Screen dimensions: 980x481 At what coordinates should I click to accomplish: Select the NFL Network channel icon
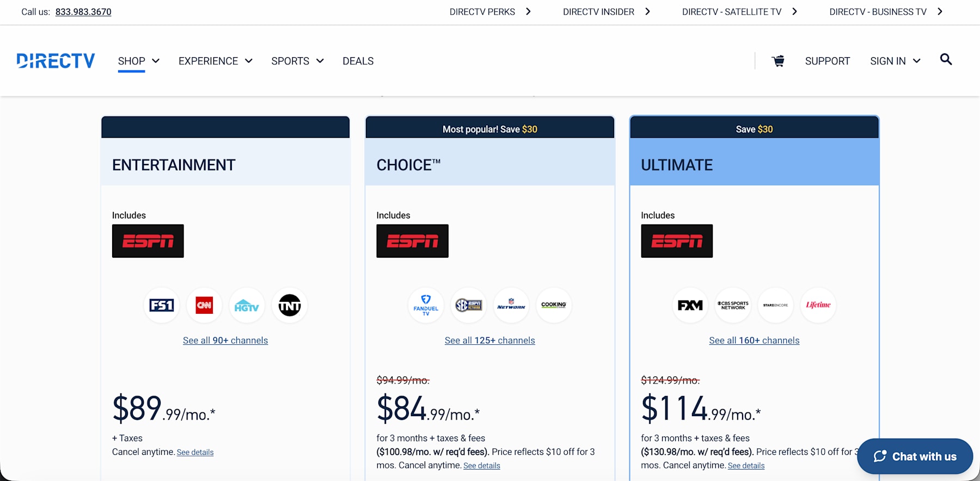click(511, 306)
